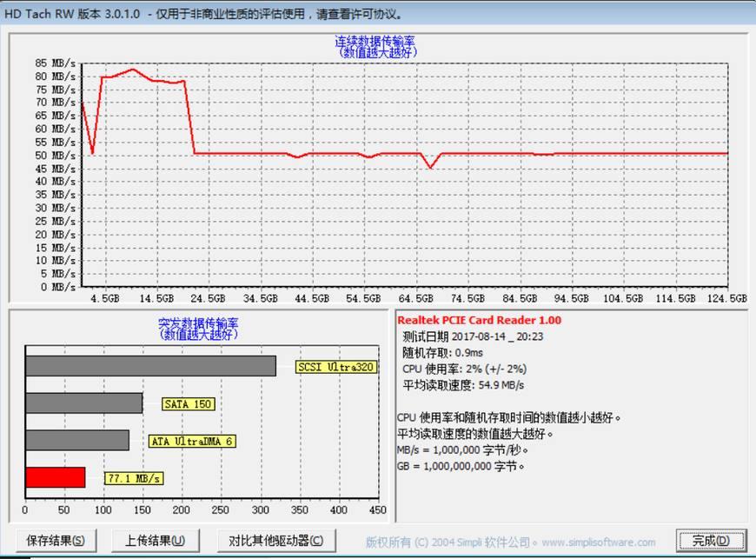Click the 85 MB/s axis label
This screenshot has width=756, height=559.
pyautogui.click(x=56, y=63)
